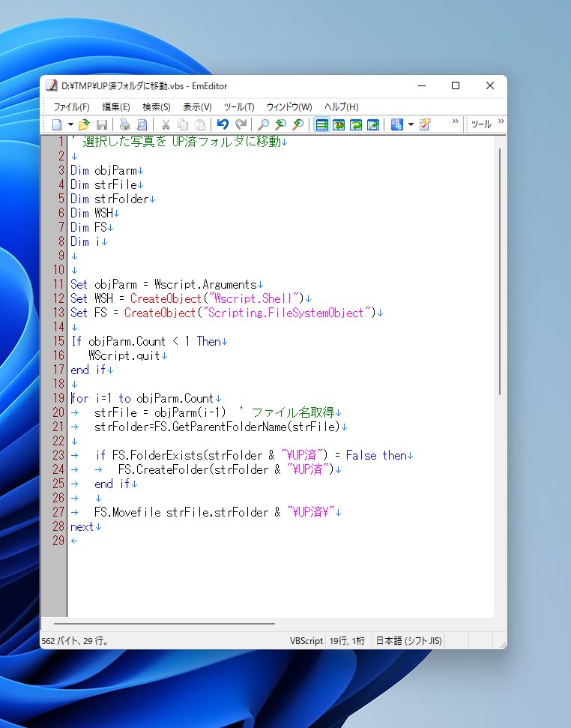Click the string "Wscript.Shell"

click(x=253, y=298)
